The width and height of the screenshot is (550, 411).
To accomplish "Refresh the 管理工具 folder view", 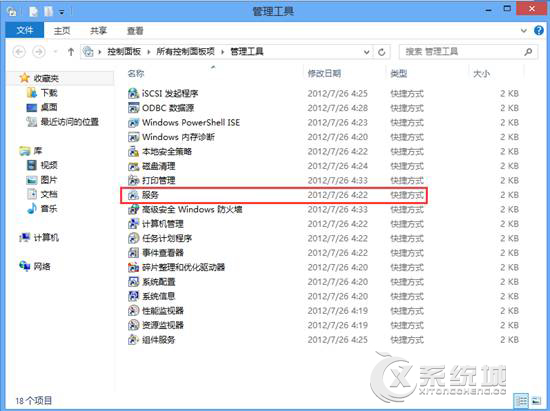I will coord(382,52).
